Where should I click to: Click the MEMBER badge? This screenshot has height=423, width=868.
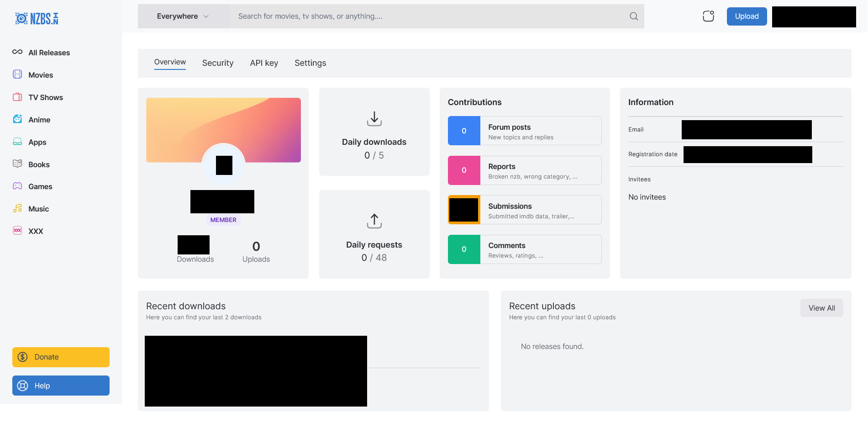click(x=223, y=220)
